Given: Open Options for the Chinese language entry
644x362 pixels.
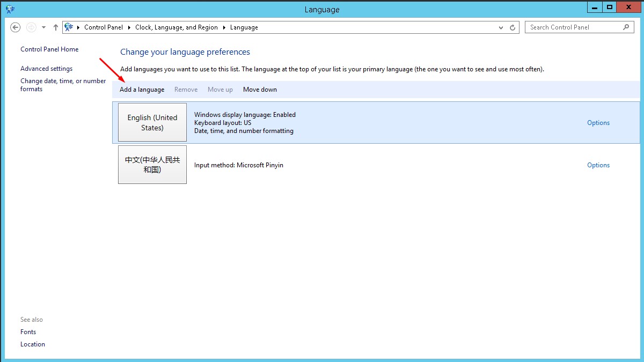Looking at the screenshot, I should click(x=598, y=165).
